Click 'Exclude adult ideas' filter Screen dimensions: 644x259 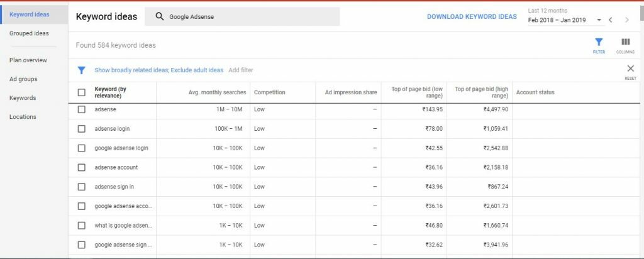tap(197, 70)
